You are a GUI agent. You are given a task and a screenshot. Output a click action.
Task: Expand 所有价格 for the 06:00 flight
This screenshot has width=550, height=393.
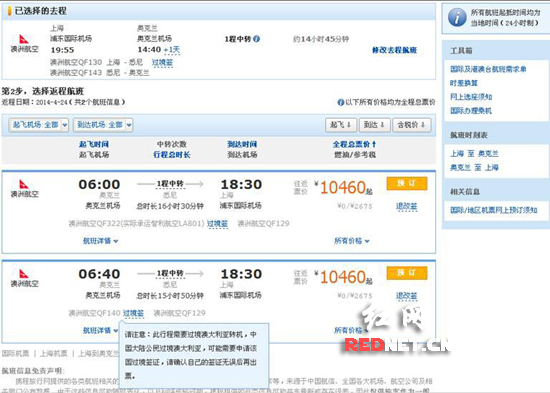[351, 241]
